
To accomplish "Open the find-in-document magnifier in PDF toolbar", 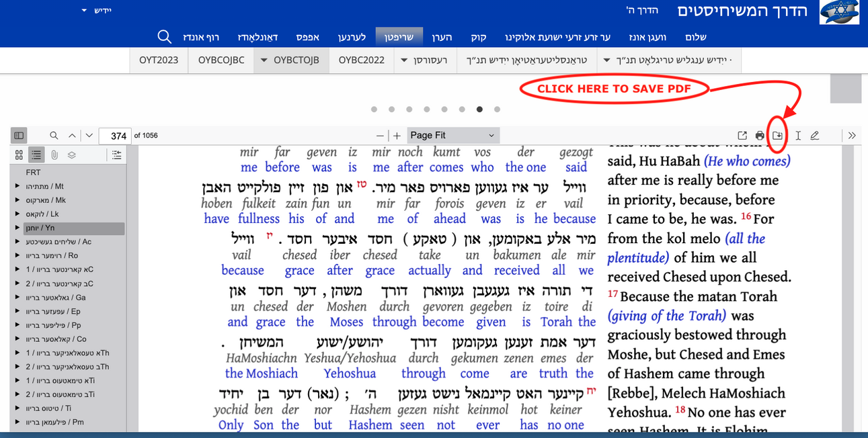I will (54, 136).
